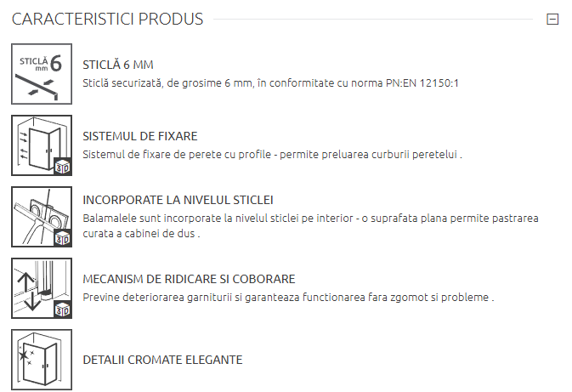Click the divider line beside section title
This screenshot has height=392, width=572.
(374, 19)
